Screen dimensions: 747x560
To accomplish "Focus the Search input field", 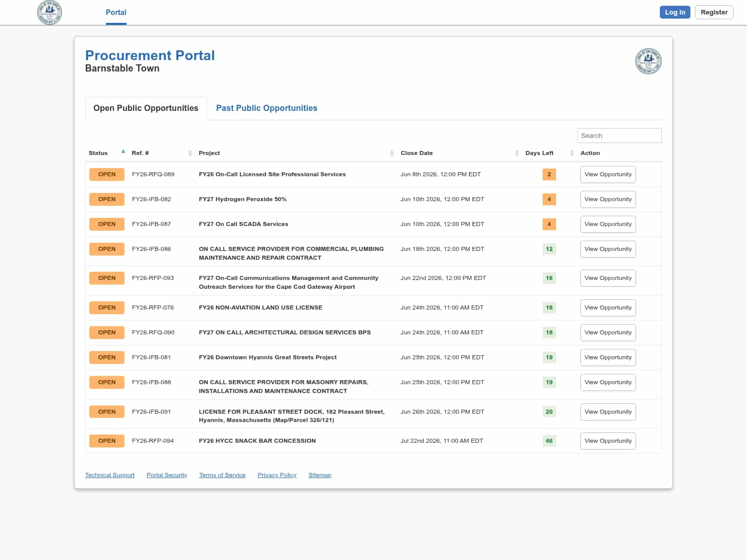I will [619, 135].
